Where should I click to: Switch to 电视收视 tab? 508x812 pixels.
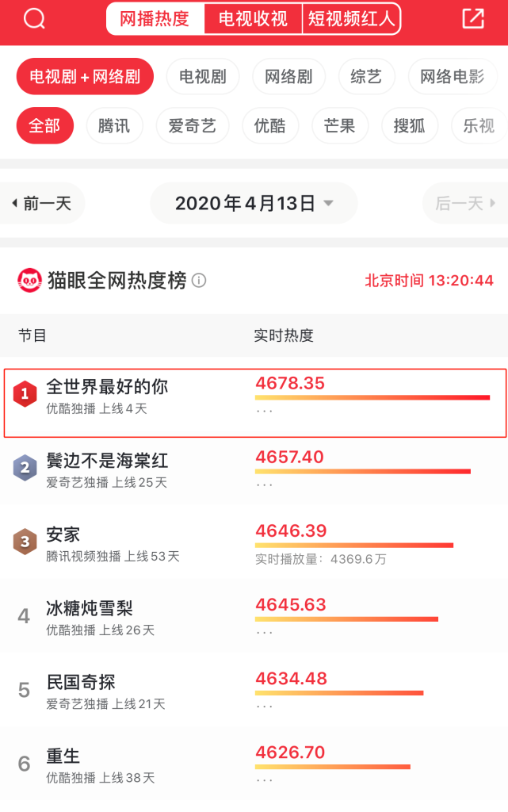click(253, 19)
